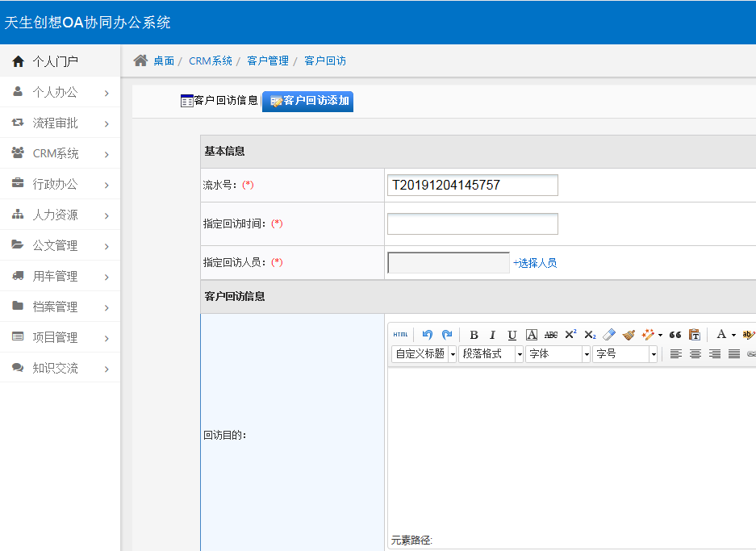The width and height of the screenshot is (756, 551).
Task: Click the 回访目的 label text
Action: [224, 436]
